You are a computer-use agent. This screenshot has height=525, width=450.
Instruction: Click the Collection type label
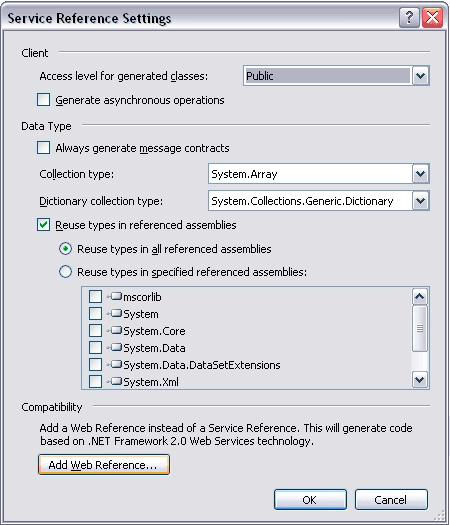(x=77, y=174)
